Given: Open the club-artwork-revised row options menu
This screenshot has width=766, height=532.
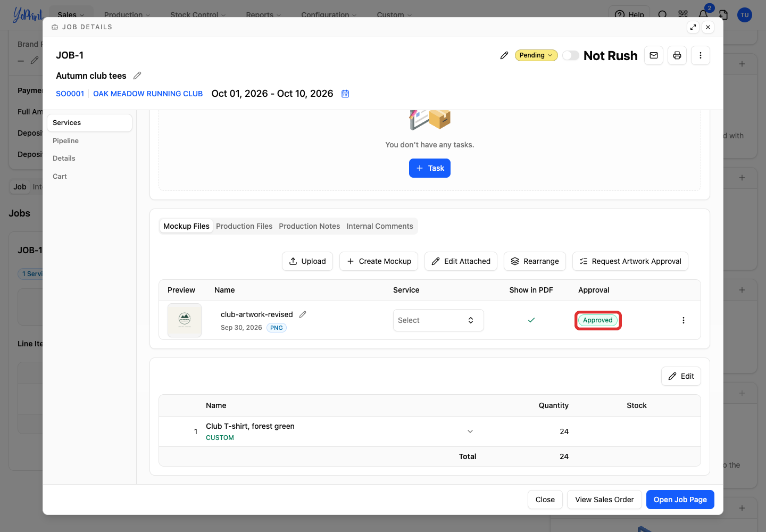Looking at the screenshot, I should click(x=684, y=320).
